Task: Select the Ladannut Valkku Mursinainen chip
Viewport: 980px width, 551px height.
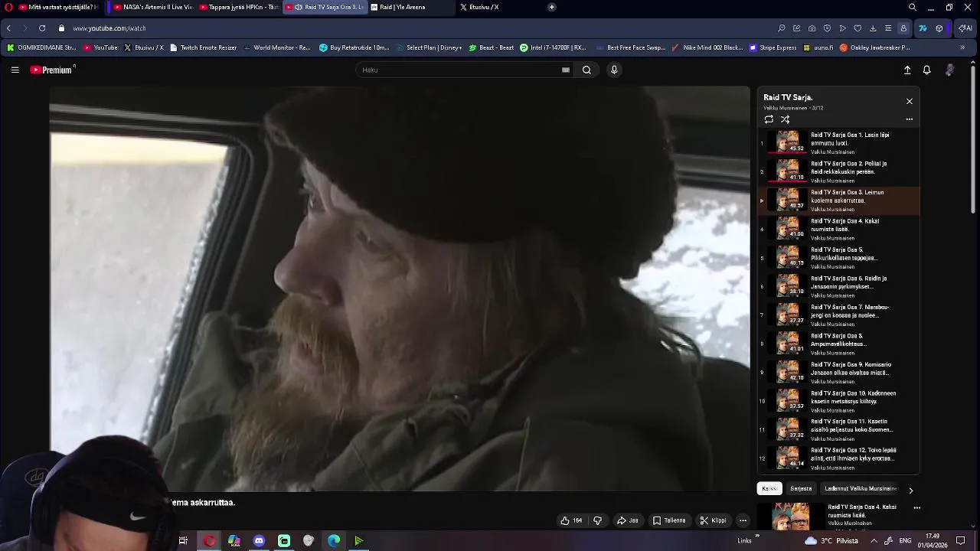Action: pos(861,488)
